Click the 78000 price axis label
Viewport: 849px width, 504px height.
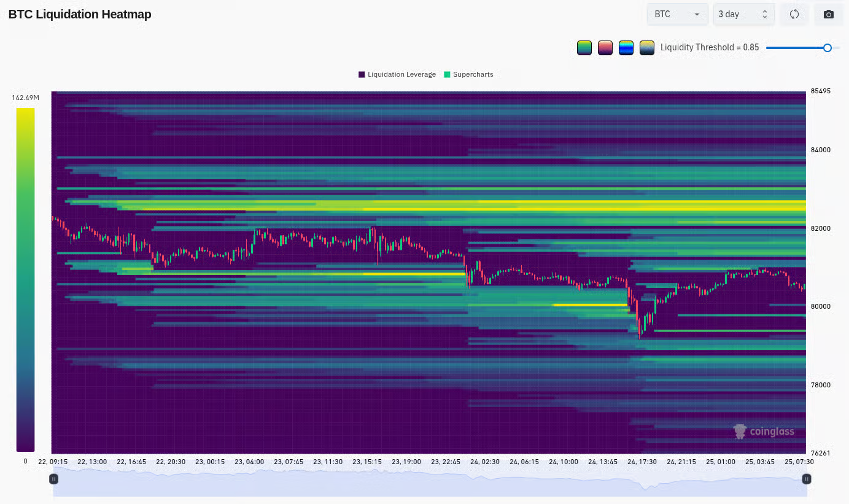point(821,385)
